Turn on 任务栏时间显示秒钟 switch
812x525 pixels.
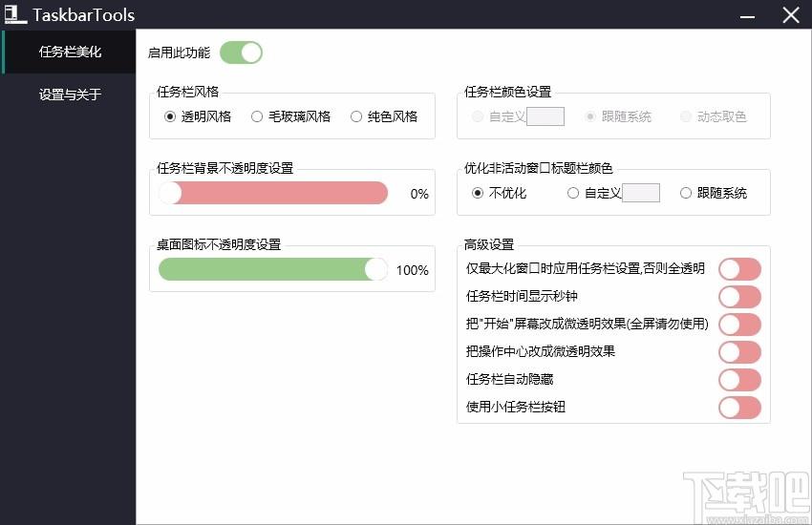pos(739,297)
